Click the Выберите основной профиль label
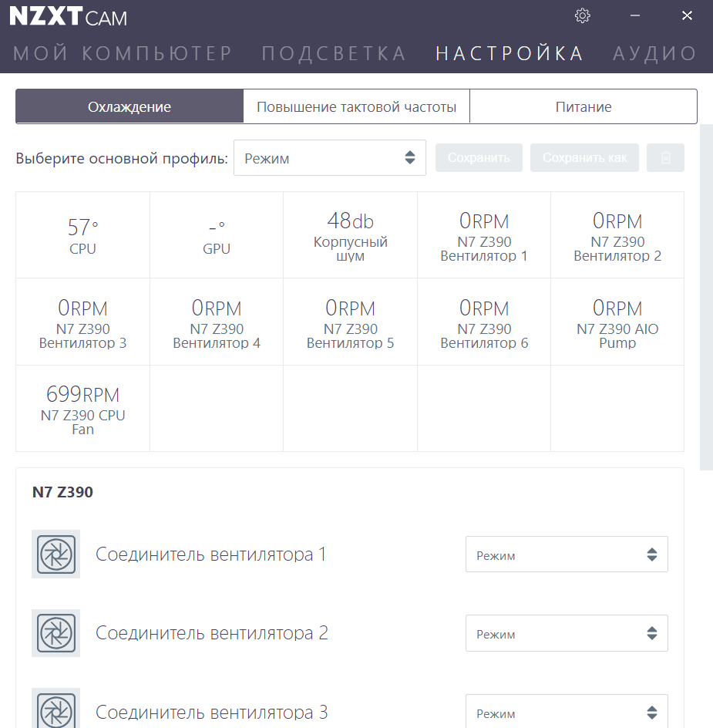This screenshot has width=713, height=728. point(122,158)
